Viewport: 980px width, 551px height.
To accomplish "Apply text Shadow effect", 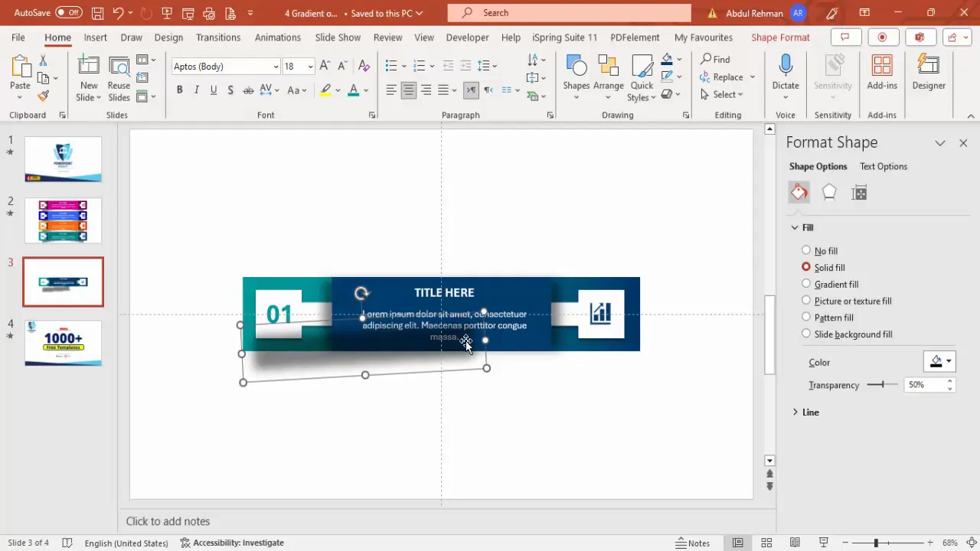I will pyautogui.click(x=231, y=90).
